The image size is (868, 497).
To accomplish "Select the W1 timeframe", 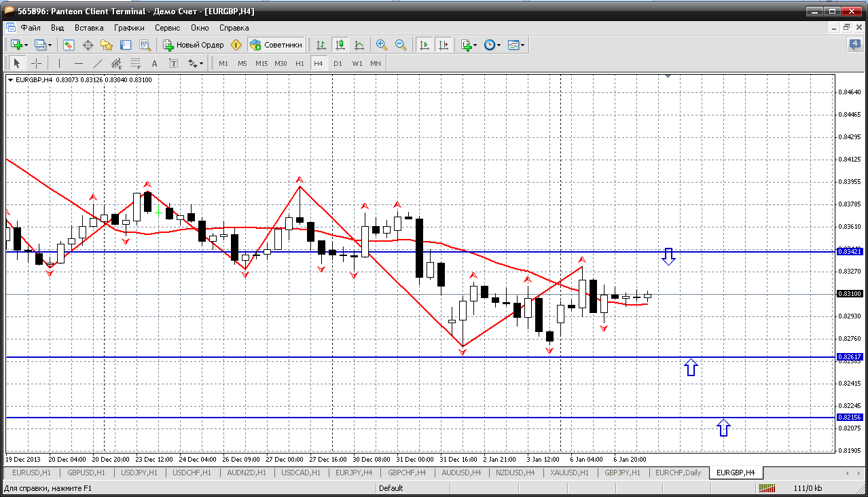I will [357, 63].
